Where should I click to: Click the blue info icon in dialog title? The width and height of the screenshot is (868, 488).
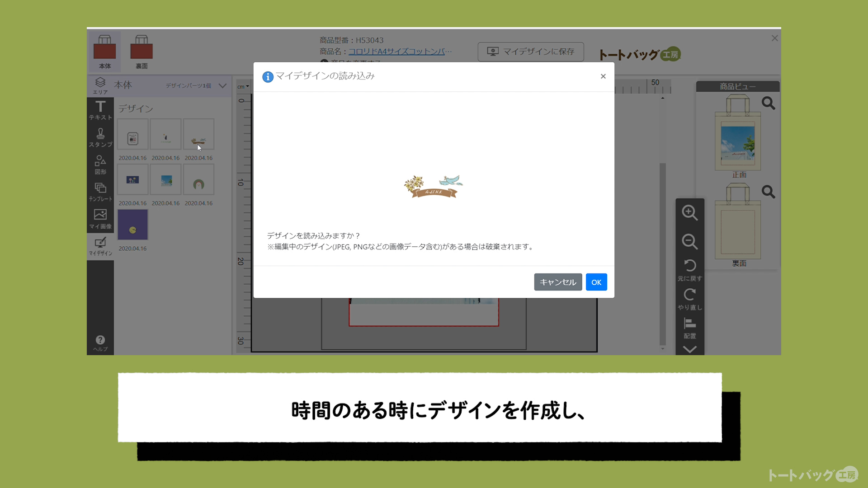click(268, 77)
